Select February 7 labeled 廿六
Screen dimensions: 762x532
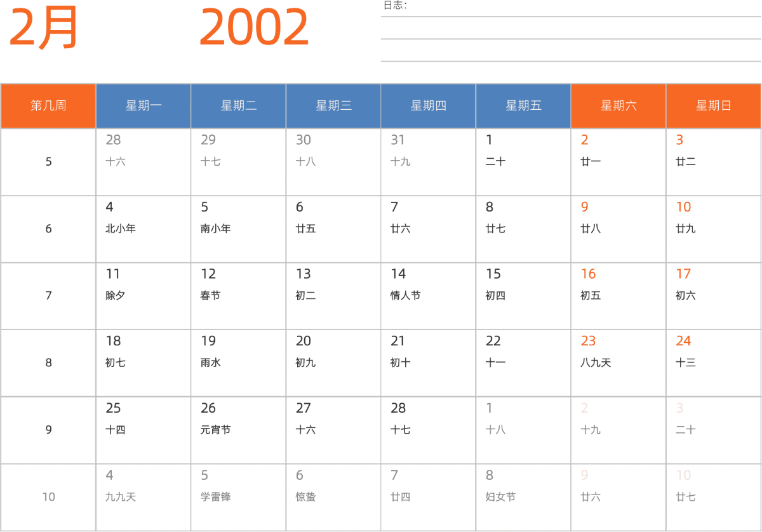[429, 229]
